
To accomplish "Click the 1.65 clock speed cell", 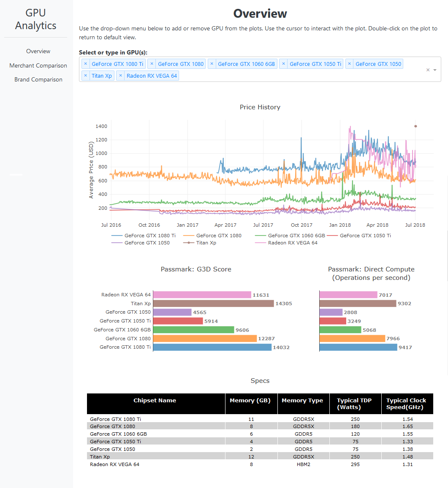I will [x=407, y=426].
